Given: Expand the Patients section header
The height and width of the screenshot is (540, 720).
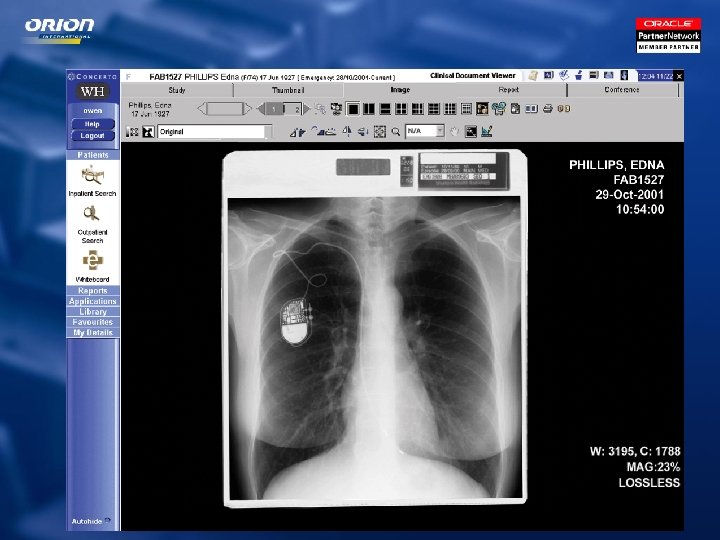Looking at the screenshot, I should pyautogui.click(x=93, y=155).
